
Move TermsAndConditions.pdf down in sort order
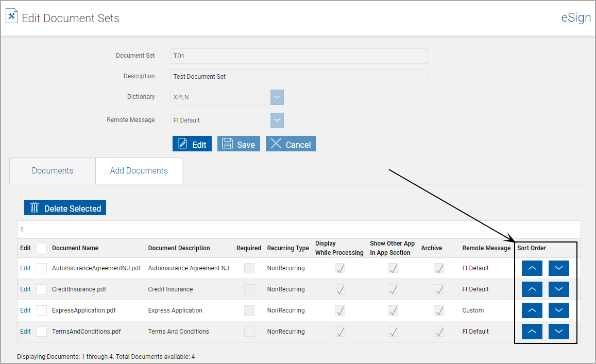pos(558,331)
